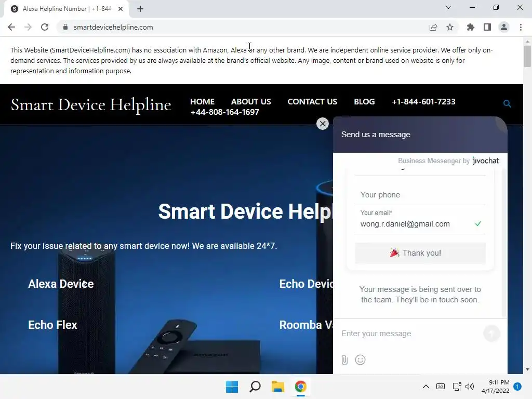Open the emoji picker smiley icon
This screenshot has width=532, height=399.
[x=361, y=360]
